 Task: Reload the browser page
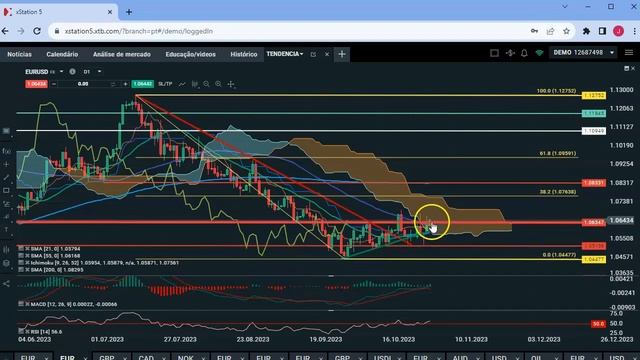(37, 31)
